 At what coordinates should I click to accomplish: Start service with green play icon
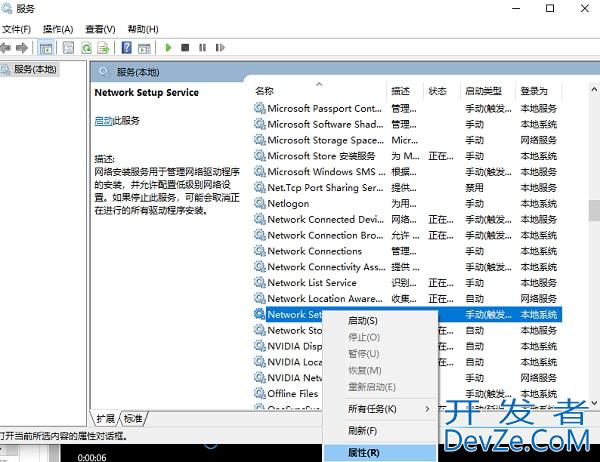168,48
